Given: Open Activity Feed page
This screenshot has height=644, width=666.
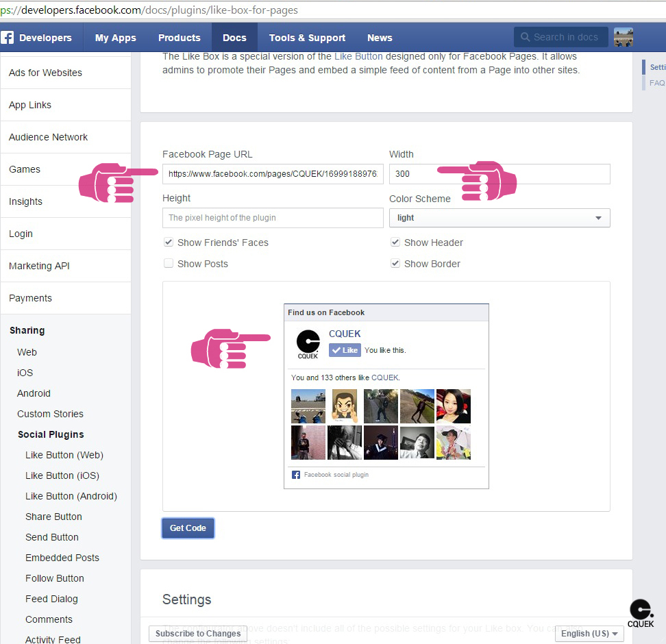Looking at the screenshot, I should pos(53,639).
